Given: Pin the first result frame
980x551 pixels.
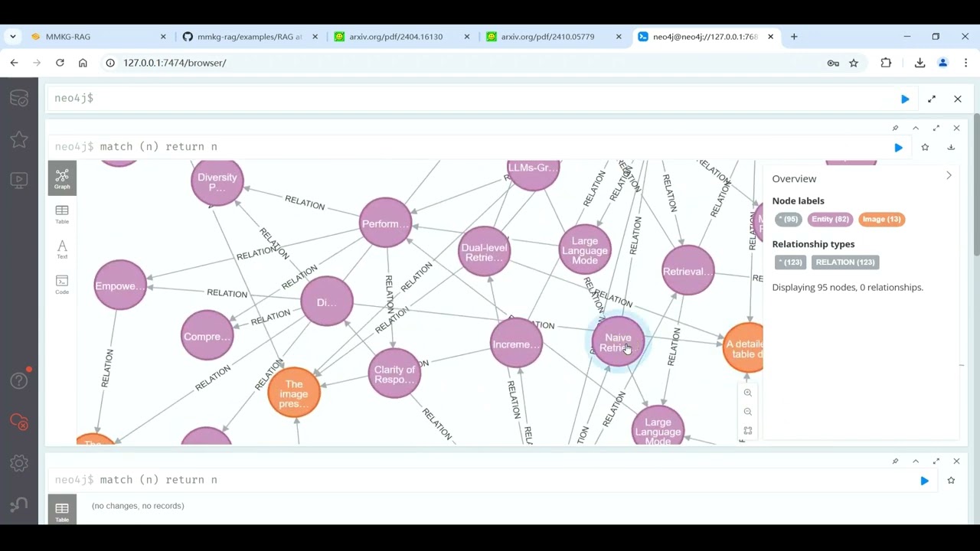Looking at the screenshot, I should pyautogui.click(x=895, y=128).
